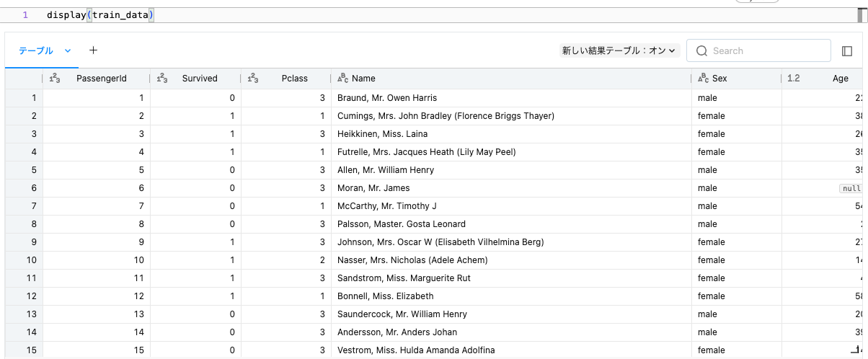Focus the Search input field

(758, 50)
